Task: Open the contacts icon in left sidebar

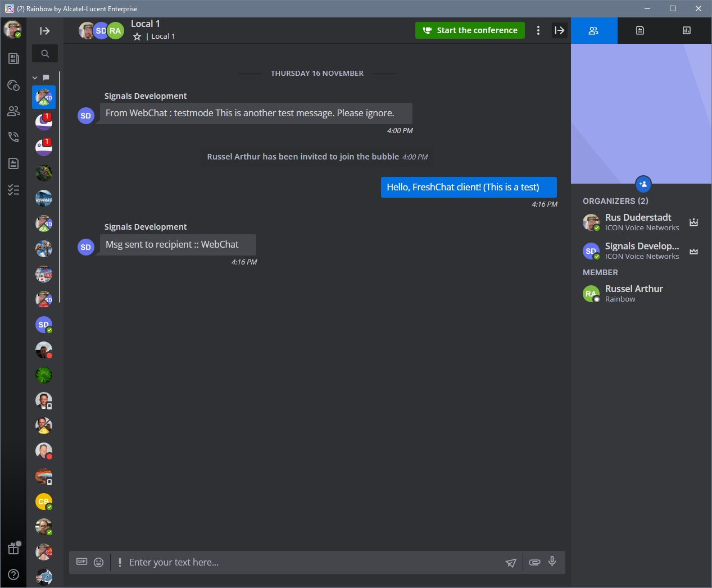Action: click(13, 111)
